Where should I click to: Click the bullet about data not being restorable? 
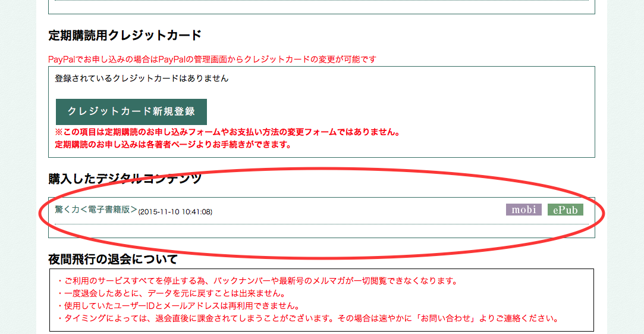[x=172, y=294]
